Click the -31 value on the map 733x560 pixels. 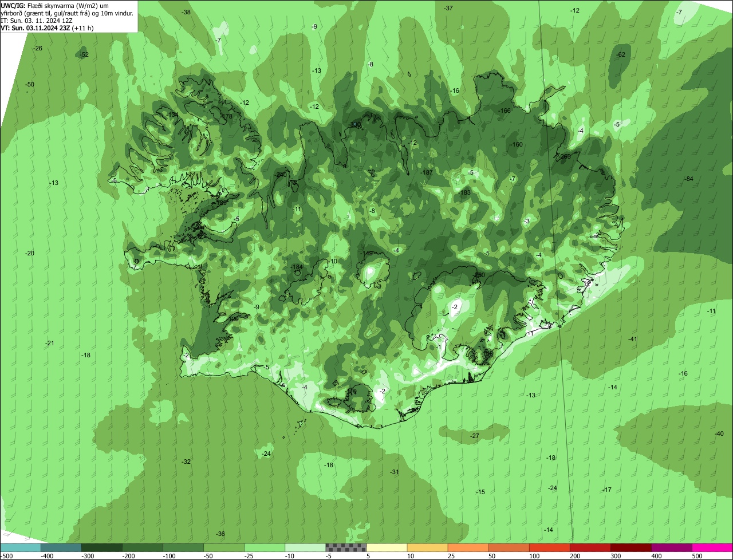(394, 472)
